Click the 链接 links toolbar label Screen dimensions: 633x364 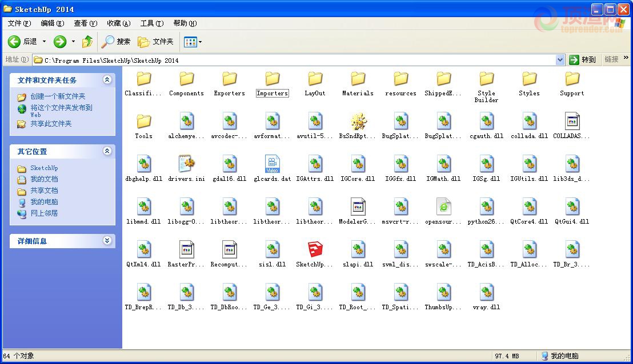(612, 59)
